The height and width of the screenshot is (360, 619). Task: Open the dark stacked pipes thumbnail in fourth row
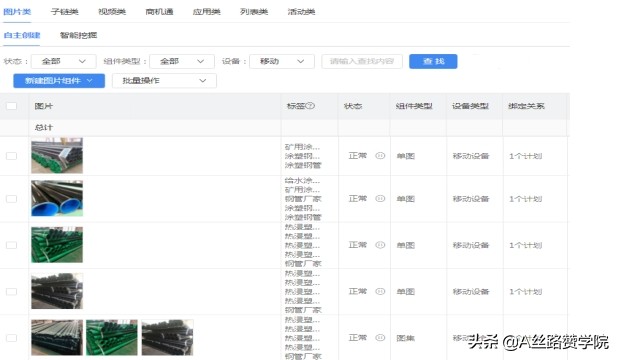(x=57, y=291)
